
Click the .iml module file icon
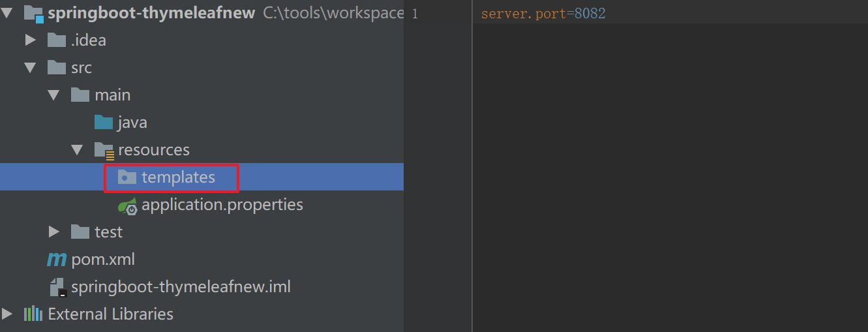click(x=57, y=288)
